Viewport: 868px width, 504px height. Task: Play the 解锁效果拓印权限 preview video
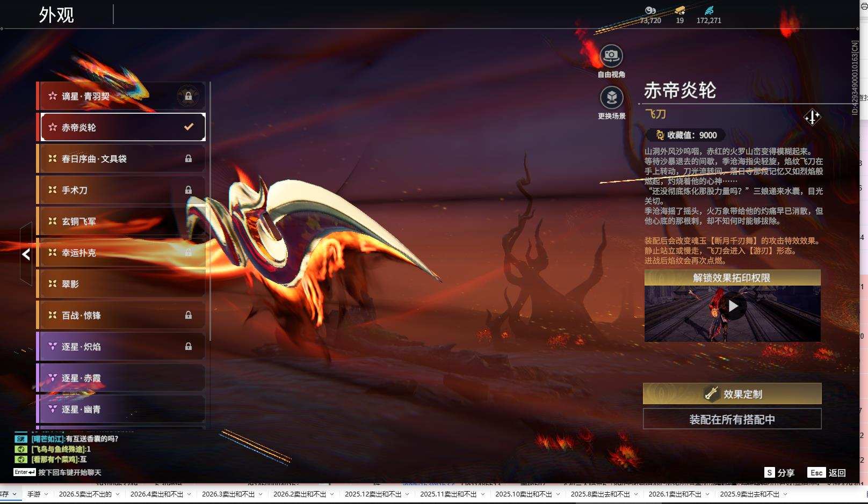coord(733,306)
